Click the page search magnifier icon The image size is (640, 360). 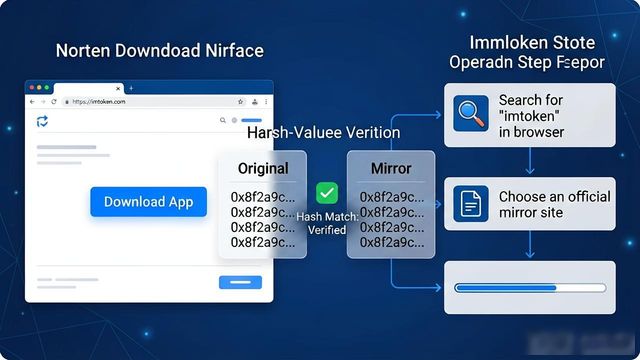(223, 120)
